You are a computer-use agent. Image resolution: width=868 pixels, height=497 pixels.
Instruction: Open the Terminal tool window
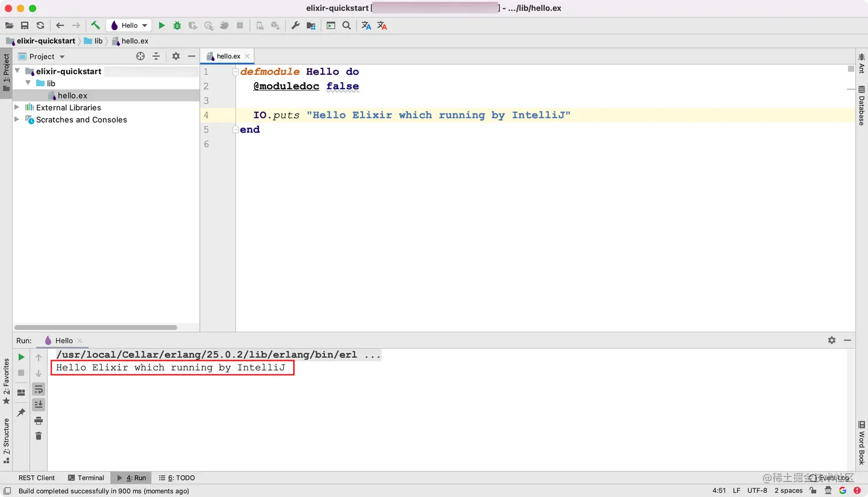86,478
